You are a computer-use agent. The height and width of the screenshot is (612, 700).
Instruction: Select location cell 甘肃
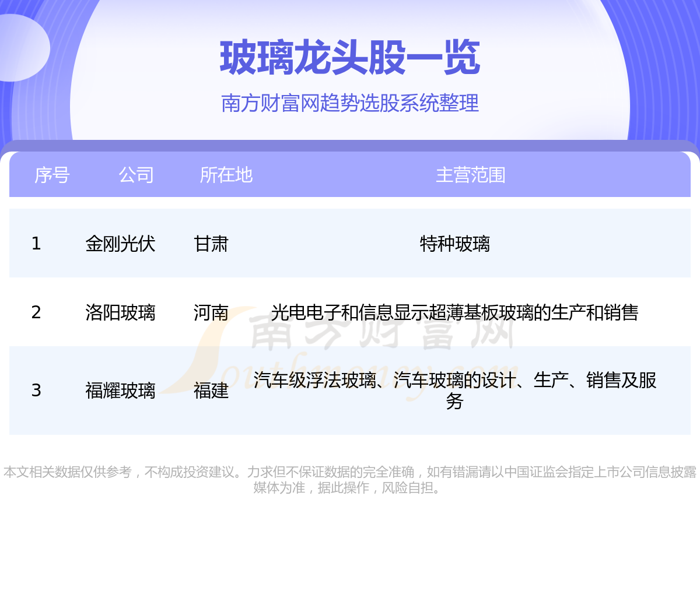coord(211,244)
